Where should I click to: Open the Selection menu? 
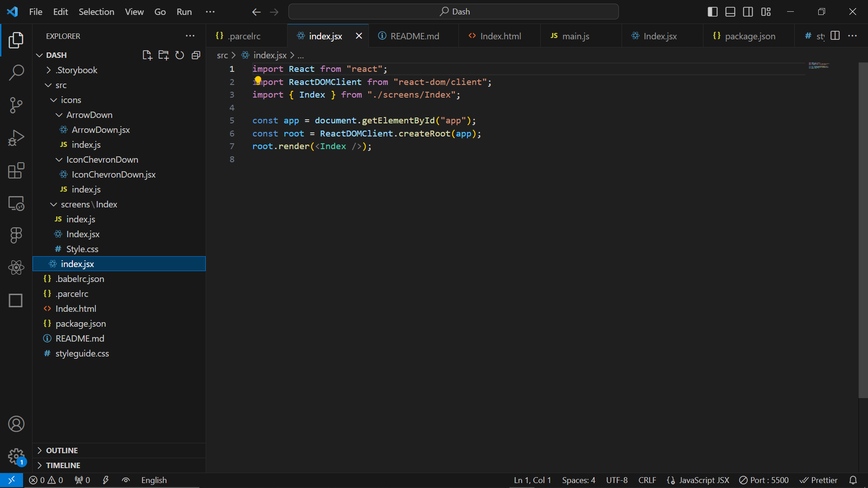pos(96,12)
